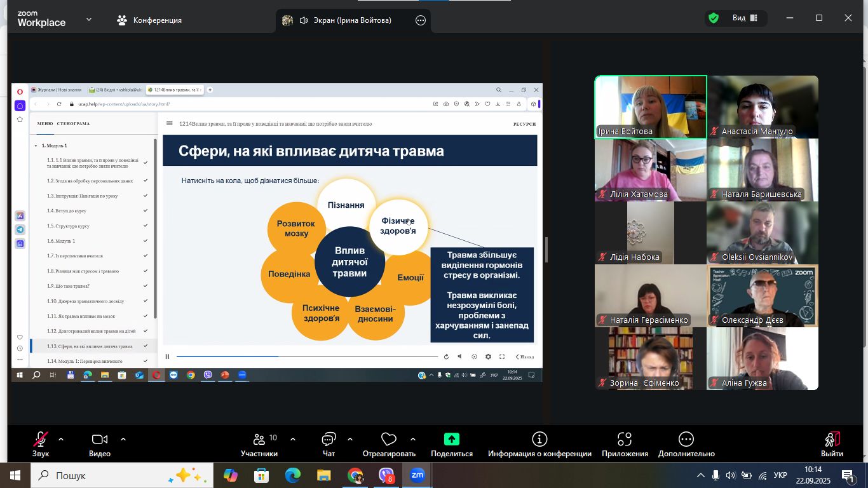Expand video options arrow next to Видео
Screen dimensions: 868x488
123,439
